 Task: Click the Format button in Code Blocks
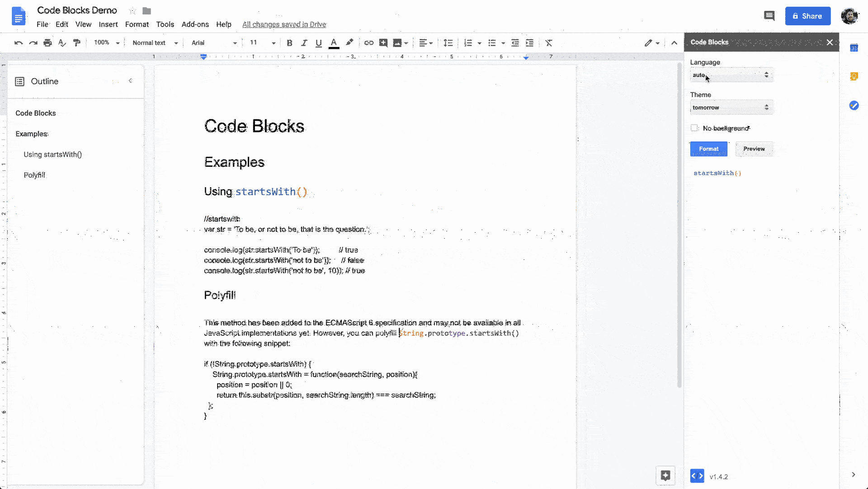708,149
